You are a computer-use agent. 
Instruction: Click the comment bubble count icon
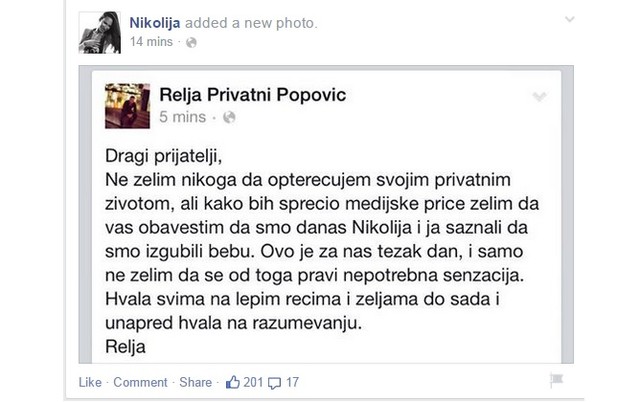(277, 381)
